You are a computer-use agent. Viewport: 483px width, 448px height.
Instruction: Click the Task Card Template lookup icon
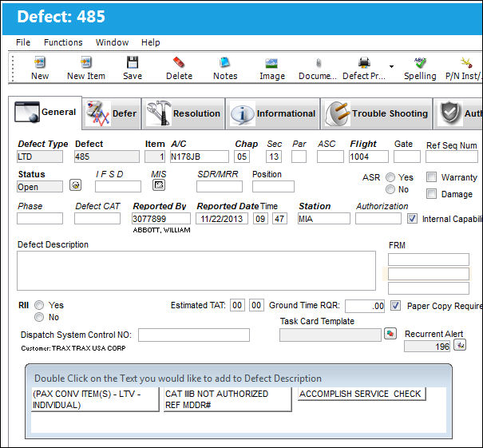pyautogui.click(x=390, y=334)
